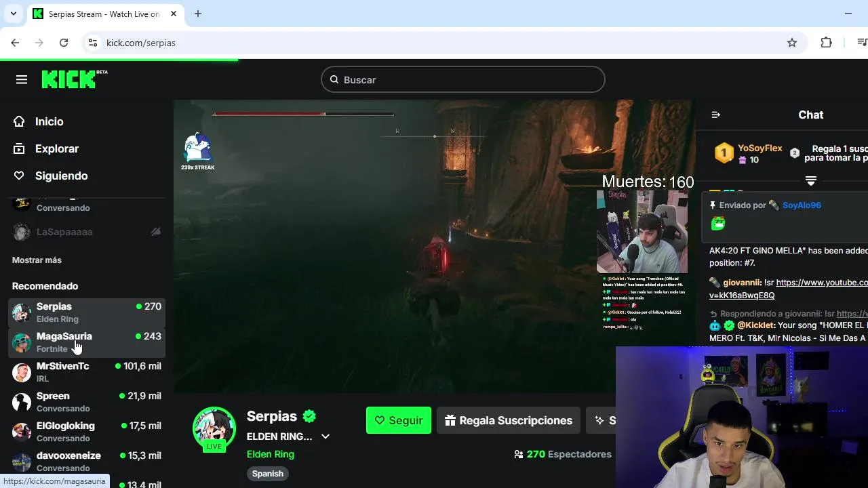The height and width of the screenshot is (488, 868).
Task: Click MagaSauria avatar in sidebar
Action: click(22, 343)
